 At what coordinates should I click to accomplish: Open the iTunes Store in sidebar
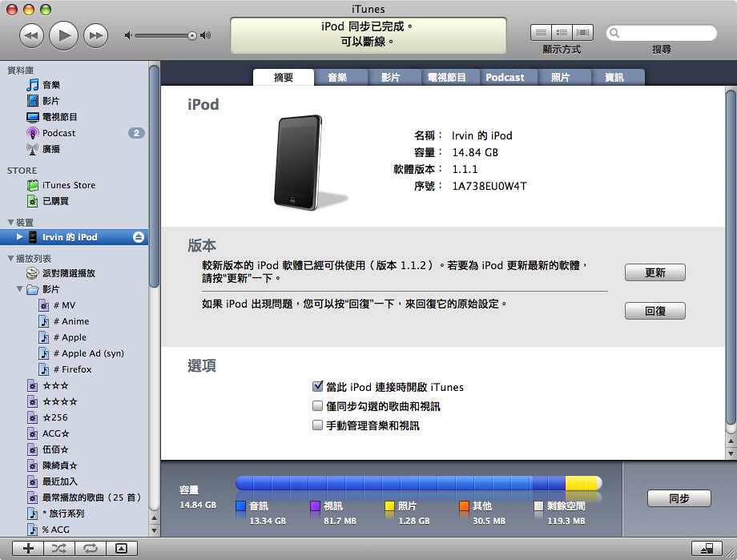(68, 185)
